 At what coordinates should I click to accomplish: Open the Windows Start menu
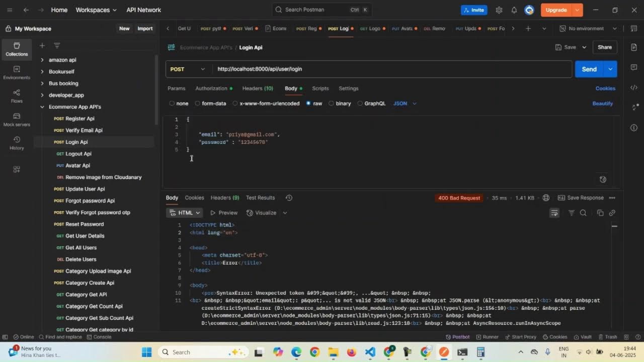pos(147,352)
